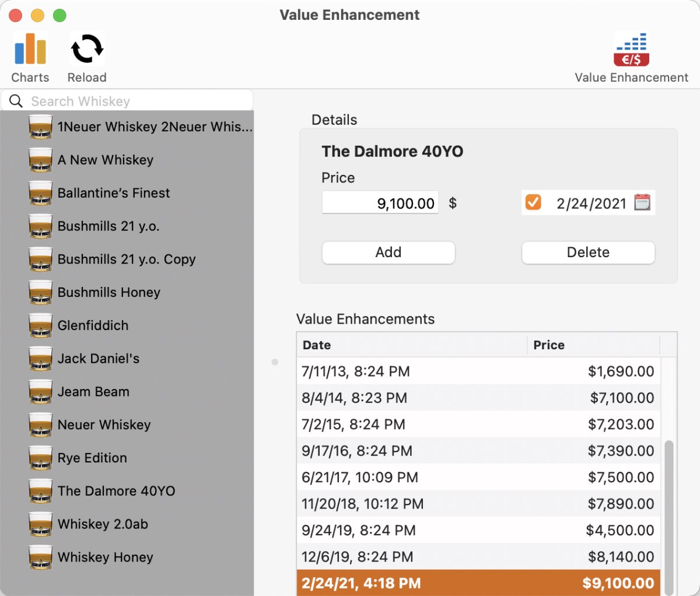Click glass icon beside The Dalmore 40YO
The image size is (700, 596).
pyautogui.click(x=41, y=491)
